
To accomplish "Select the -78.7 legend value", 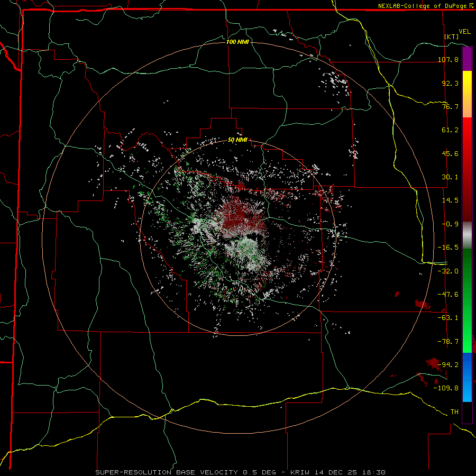I will click(448, 342).
